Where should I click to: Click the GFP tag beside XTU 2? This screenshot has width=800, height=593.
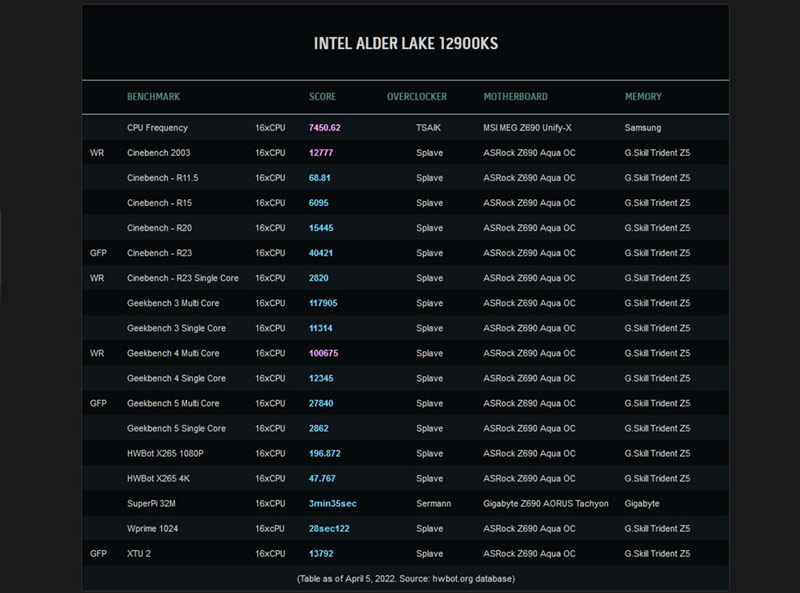pyautogui.click(x=98, y=553)
